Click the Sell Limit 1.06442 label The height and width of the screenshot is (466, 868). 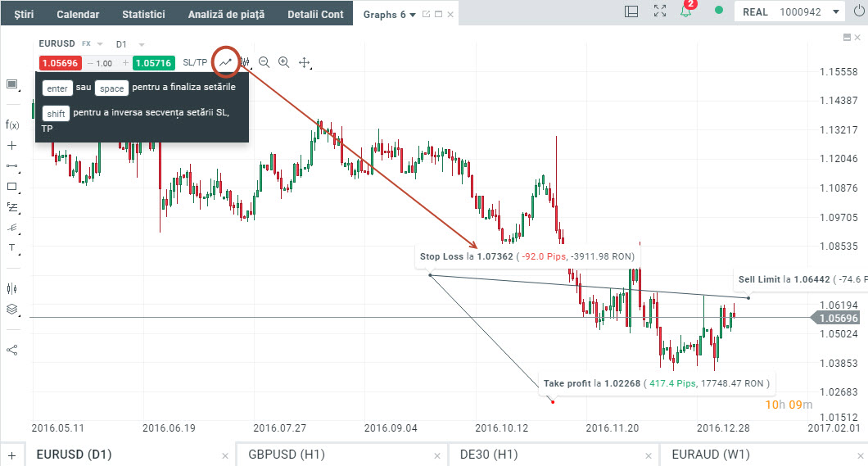point(801,279)
